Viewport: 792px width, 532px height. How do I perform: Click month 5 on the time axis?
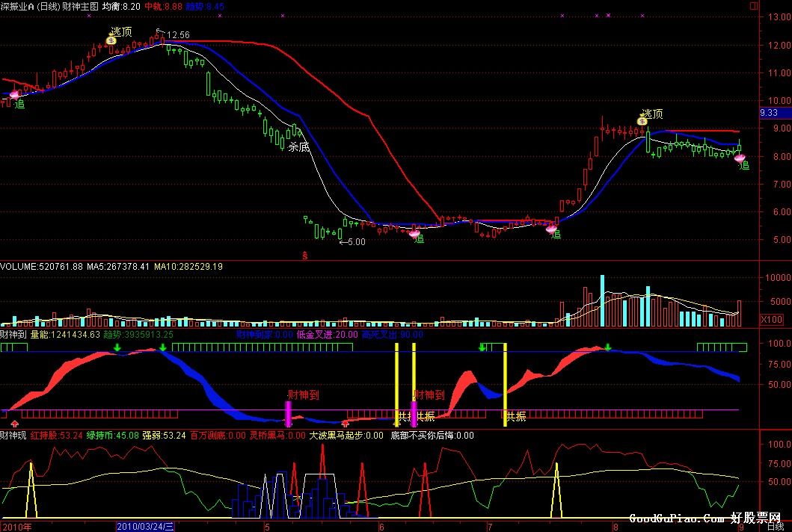[x=267, y=527]
